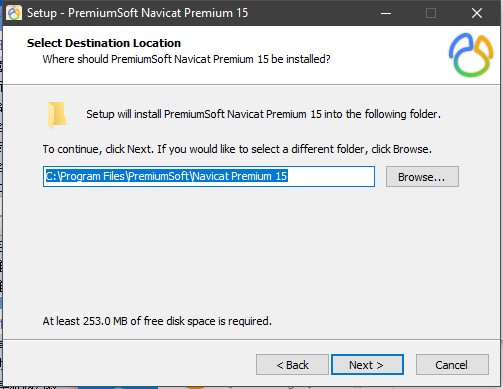Close the setup wizard with X
The image size is (503, 389).
click(x=477, y=13)
